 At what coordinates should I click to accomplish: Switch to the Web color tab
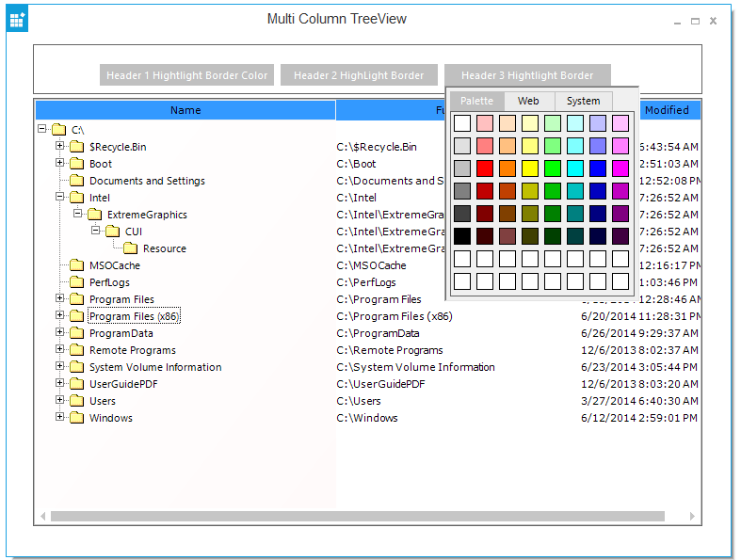(x=528, y=101)
